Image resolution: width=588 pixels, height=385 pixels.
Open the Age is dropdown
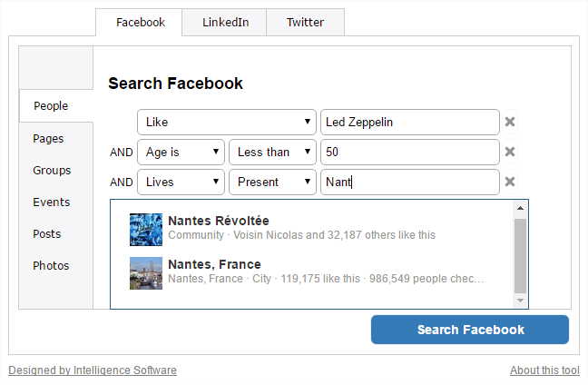tap(181, 152)
